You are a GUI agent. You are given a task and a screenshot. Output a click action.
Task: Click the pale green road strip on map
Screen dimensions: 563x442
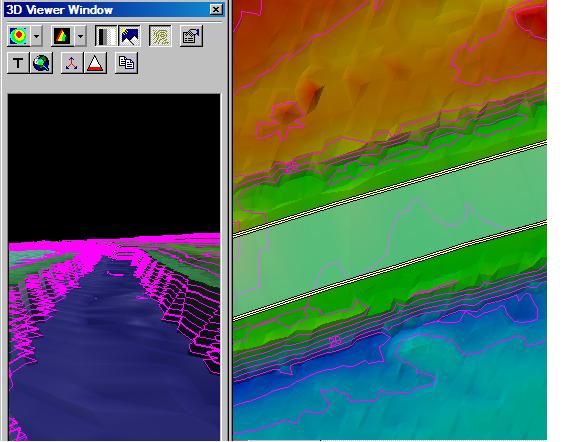390,230
